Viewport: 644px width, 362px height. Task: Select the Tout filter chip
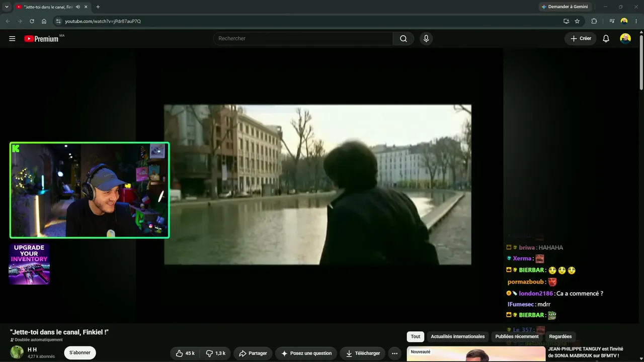(416, 336)
